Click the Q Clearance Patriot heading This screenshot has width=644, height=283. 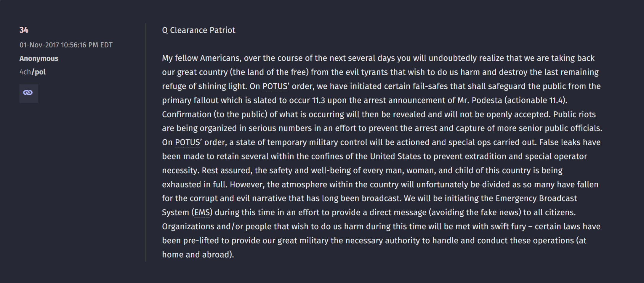(198, 30)
